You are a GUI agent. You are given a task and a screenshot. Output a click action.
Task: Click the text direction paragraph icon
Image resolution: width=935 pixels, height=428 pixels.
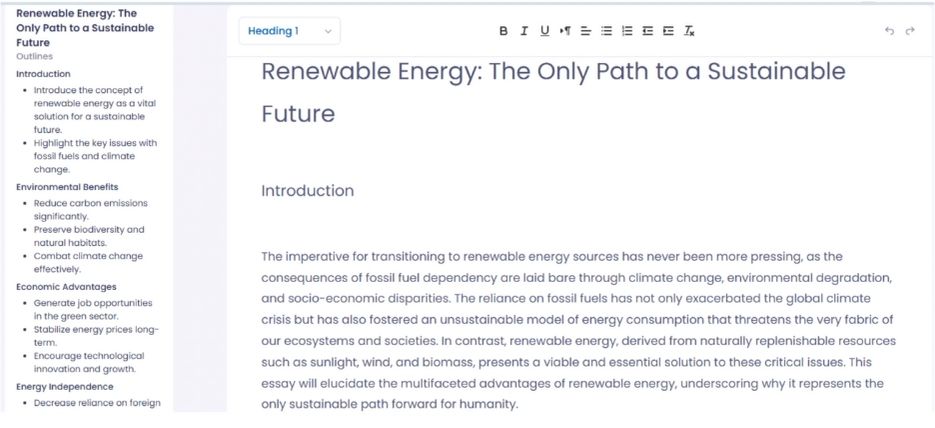pos(565,31)
